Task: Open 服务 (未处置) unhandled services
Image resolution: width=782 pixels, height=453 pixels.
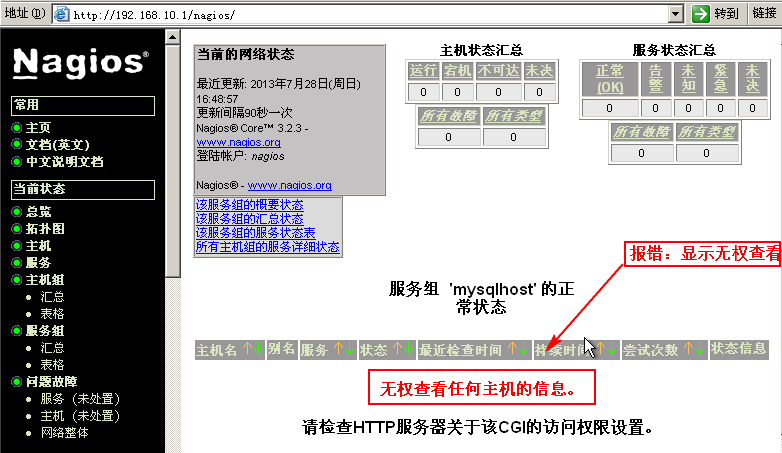Action: click(x=80, y=399)
